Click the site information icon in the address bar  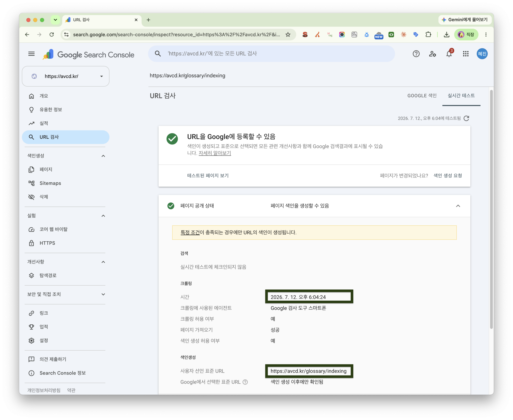(66, 35)
